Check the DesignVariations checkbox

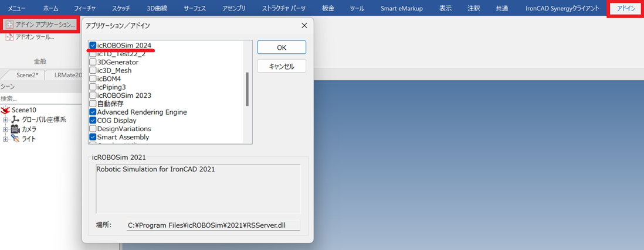coord(93,129)
